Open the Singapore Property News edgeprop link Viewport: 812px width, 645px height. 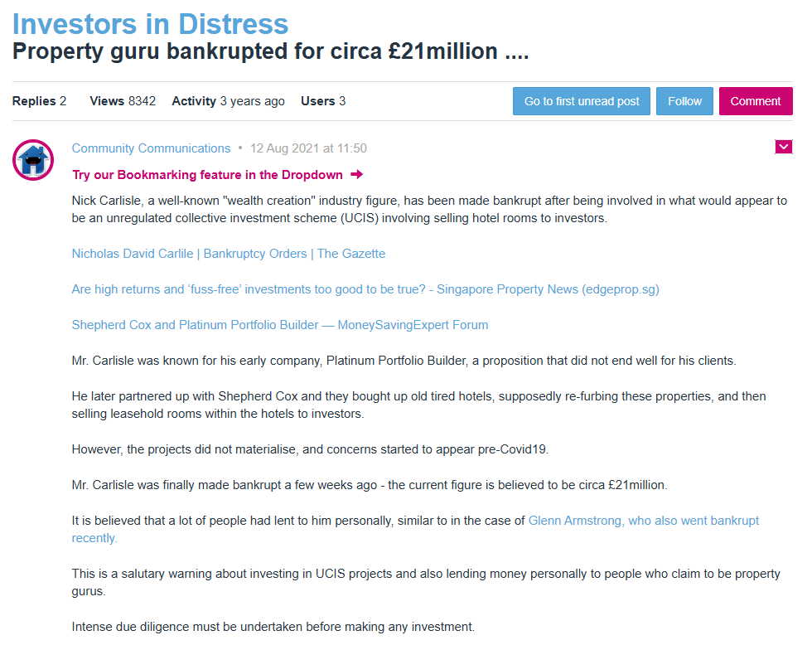(365, 289)
